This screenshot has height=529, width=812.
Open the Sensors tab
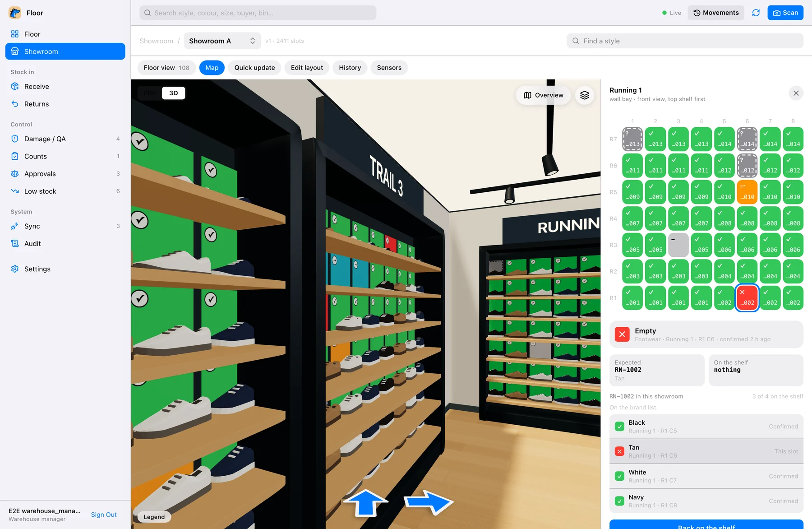(x=389, y=68)
